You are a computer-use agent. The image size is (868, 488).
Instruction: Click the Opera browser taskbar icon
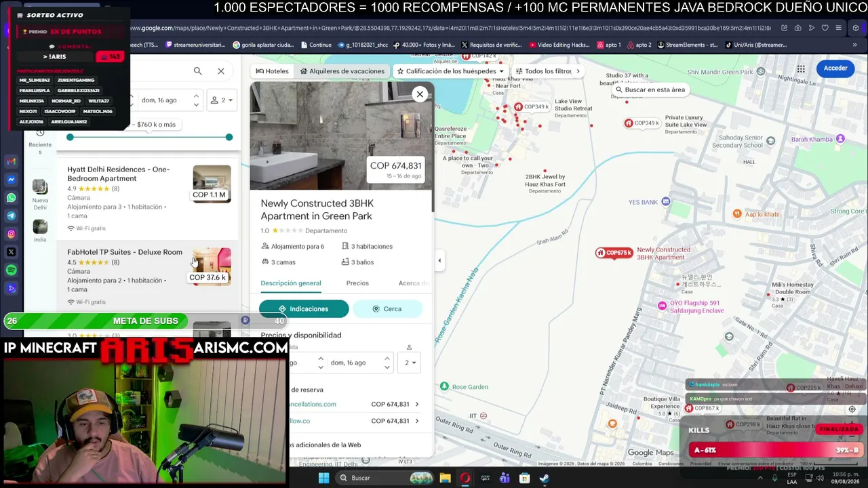pos(465,478)
